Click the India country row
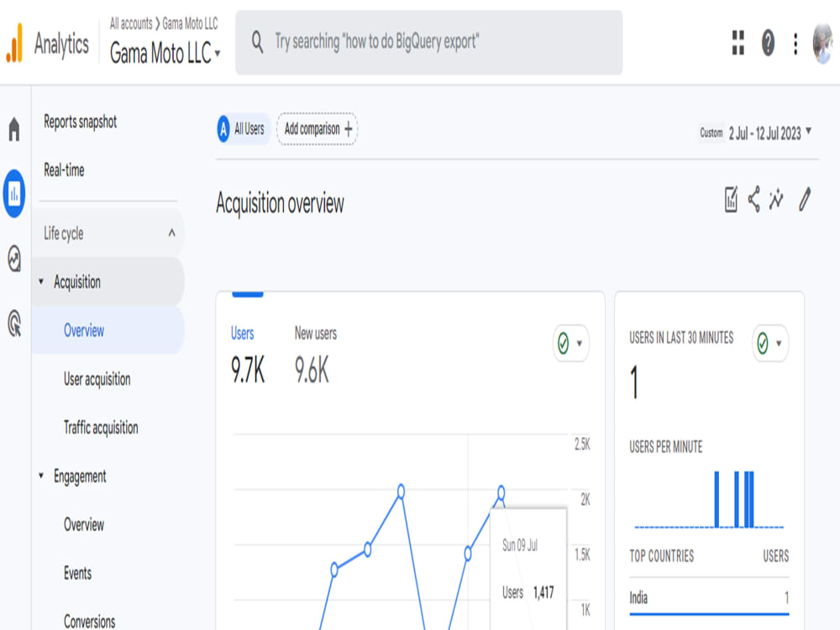 tap(709, 598)
